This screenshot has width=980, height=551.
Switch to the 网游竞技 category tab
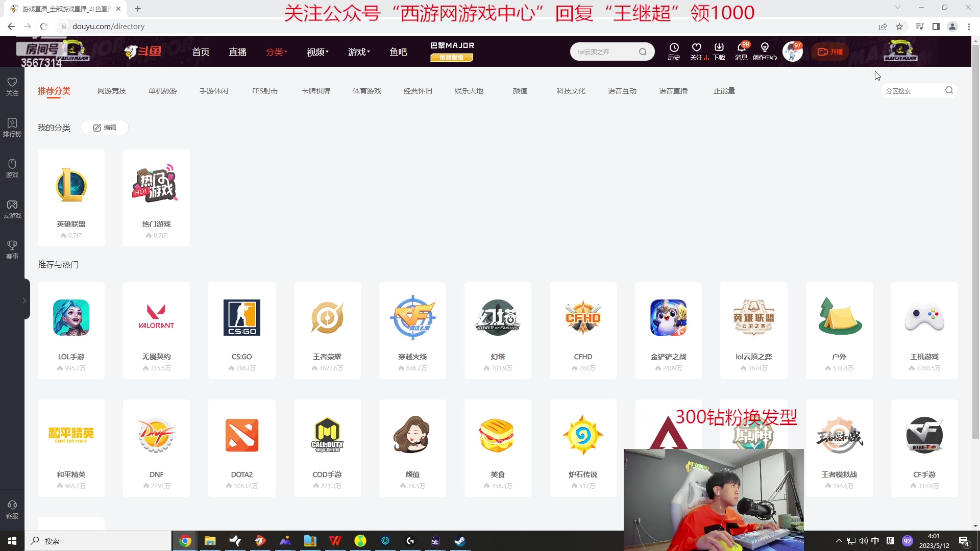pos(112,91)
